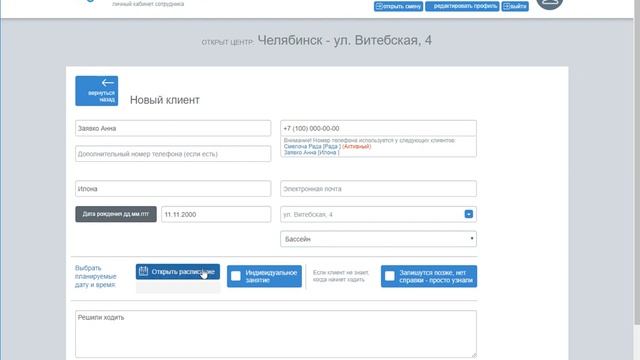Open the schedule with calendar button
This screenshot has height=360, width=640.
coord(178,272)
